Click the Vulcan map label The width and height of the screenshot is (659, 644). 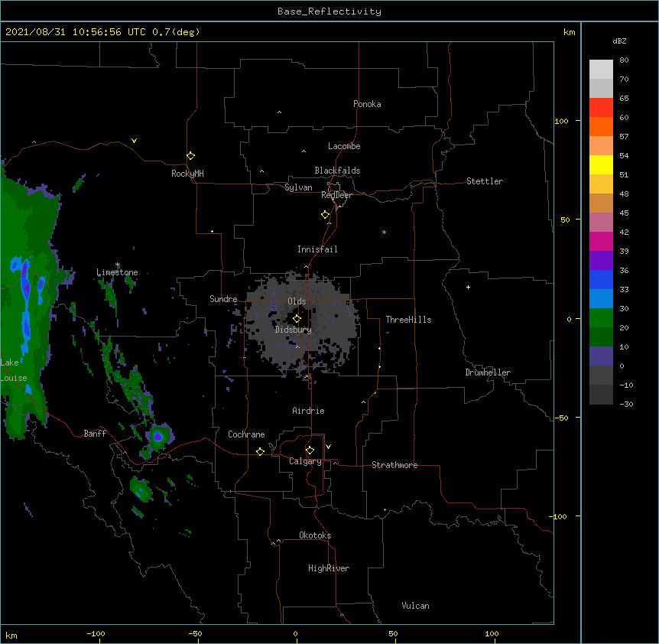point(415,606)
